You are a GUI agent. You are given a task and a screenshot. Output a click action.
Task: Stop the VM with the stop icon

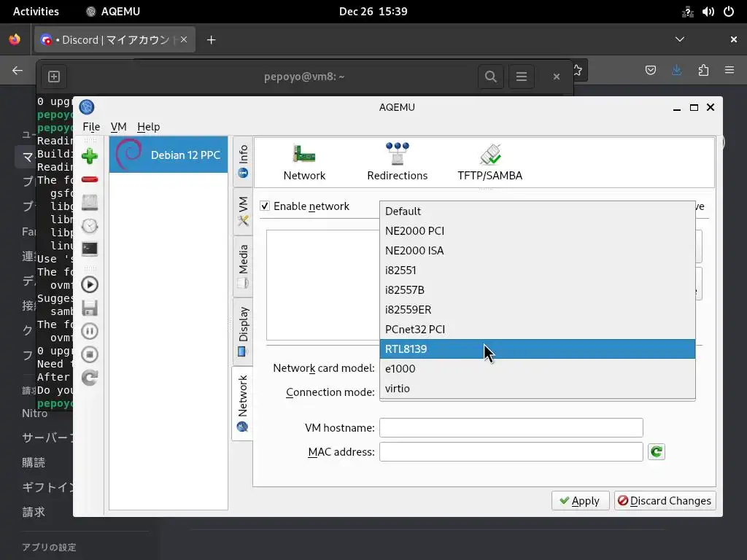(x=90, y=354)
